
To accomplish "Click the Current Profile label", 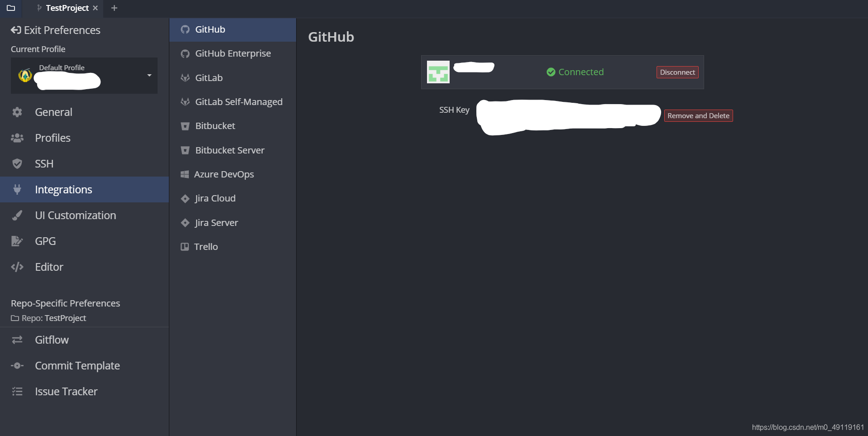I will [38, 49].
